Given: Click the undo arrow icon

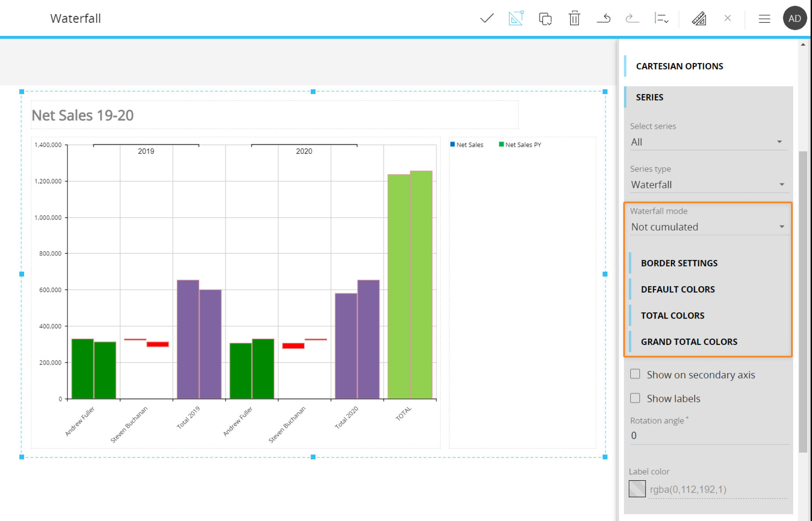Looking at the screenshot, I should tap(604, 18).
